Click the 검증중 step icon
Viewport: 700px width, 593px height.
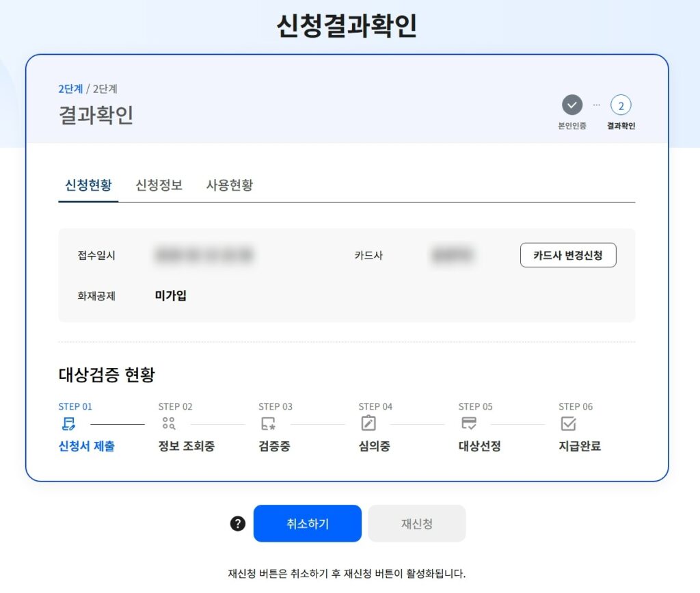[x=268, y=424]
